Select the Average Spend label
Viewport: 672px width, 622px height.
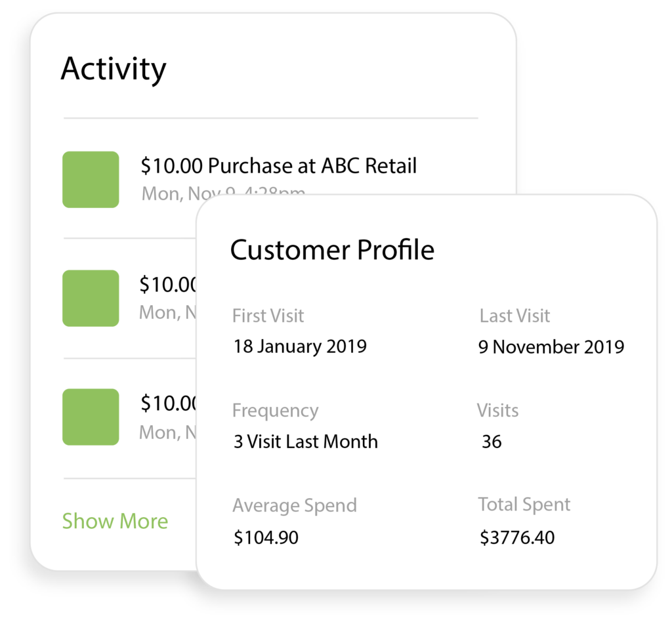[295, 506]
